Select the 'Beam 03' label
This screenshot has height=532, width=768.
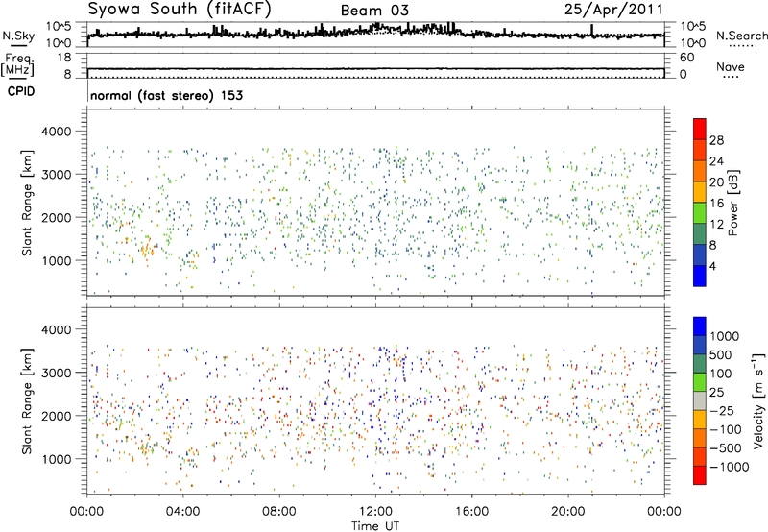click(x=374, y=11)
